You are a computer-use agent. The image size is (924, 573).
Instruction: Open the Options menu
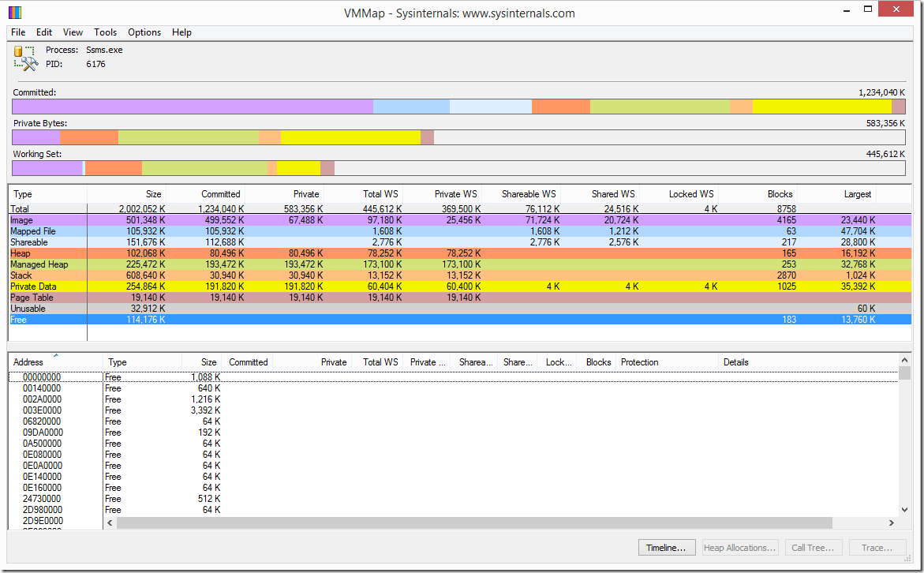coord(144,32)
